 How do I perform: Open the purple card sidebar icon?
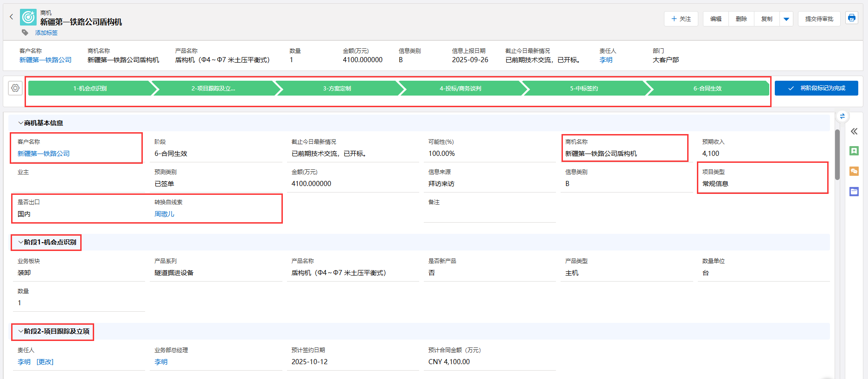(x=854, y=192)
